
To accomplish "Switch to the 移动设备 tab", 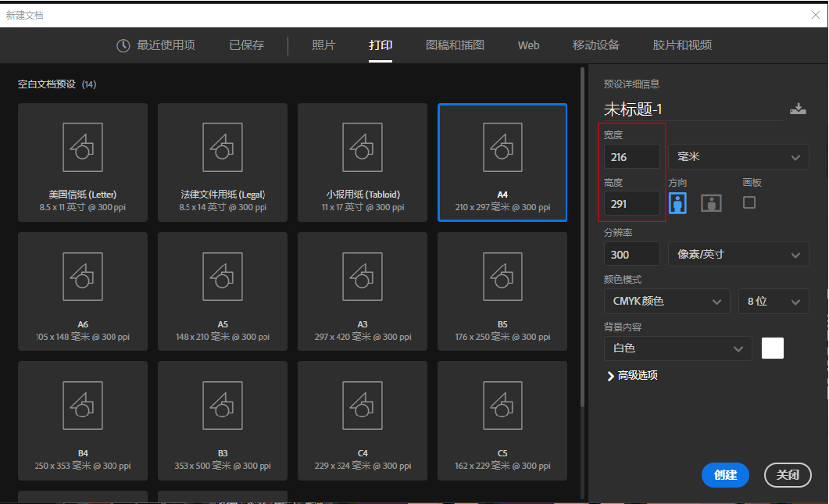I will coord(596,45).
